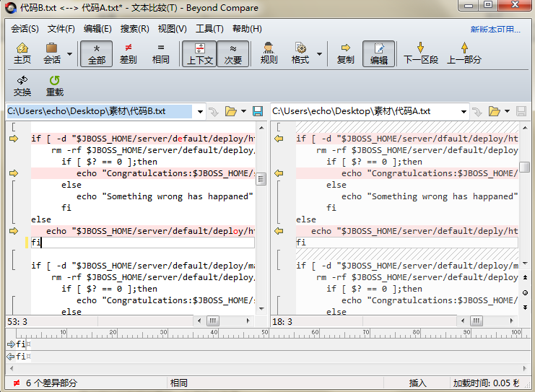Reload files with the 重载 icon
Viewport: 535px width, 392px height.
55,86
